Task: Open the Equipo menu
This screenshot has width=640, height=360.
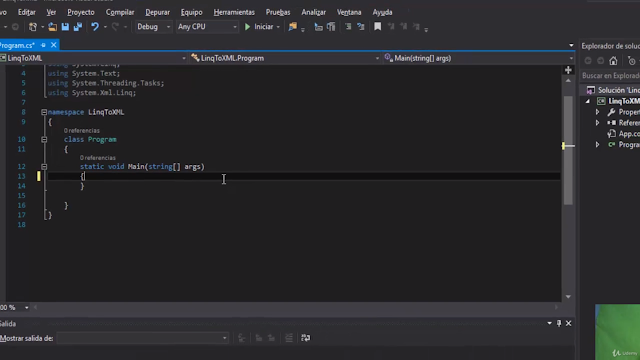Action: pos(191,12)
